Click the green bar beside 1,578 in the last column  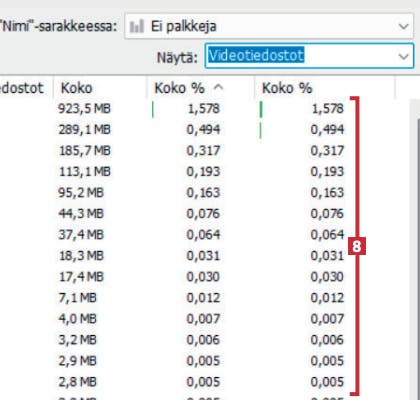pyautogui.click(x=261, y=109)
